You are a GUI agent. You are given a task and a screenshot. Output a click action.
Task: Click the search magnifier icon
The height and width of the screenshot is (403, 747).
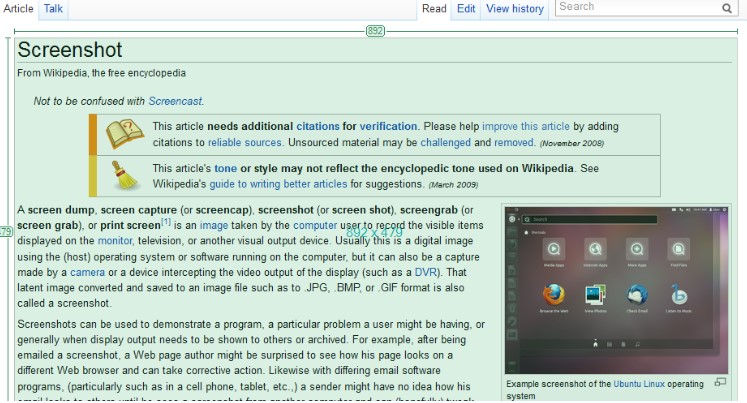pos(727,8)
